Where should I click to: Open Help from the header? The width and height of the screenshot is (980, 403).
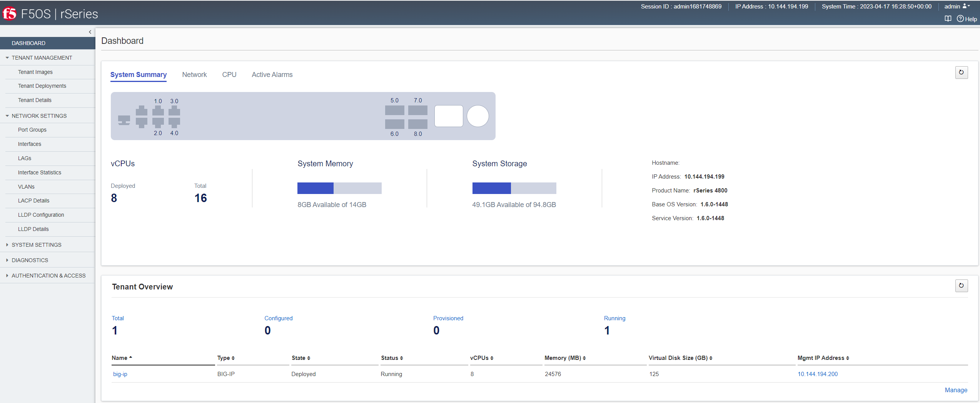pyautogui.click(x=967, y=19)
